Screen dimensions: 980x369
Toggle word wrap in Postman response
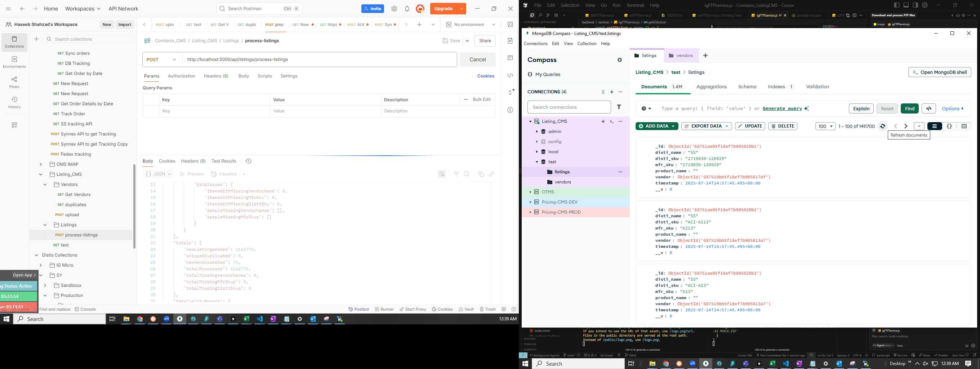coord(442,174)
